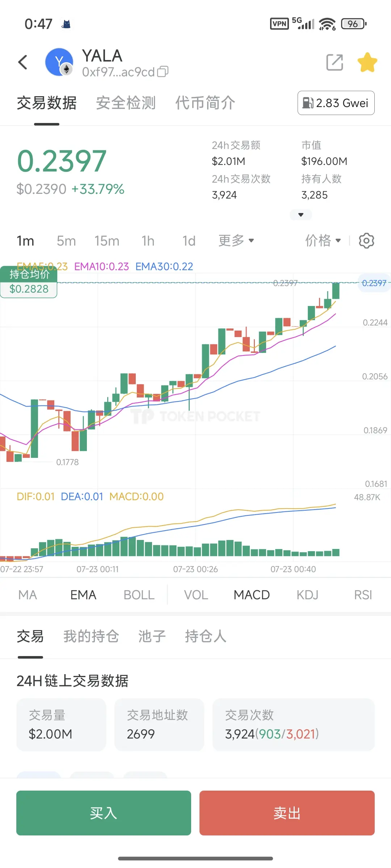Enable the MA indicator
391x868 pixels.
tap(28, 595)
